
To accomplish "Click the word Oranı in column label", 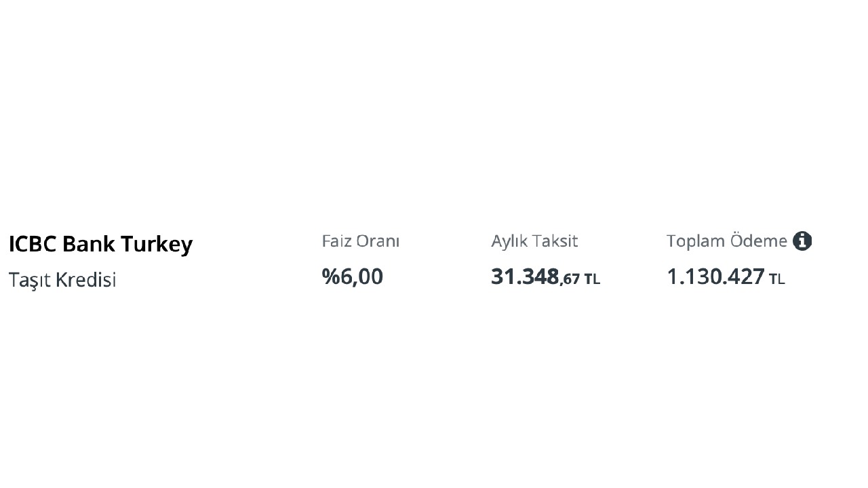I will (378, 241).
